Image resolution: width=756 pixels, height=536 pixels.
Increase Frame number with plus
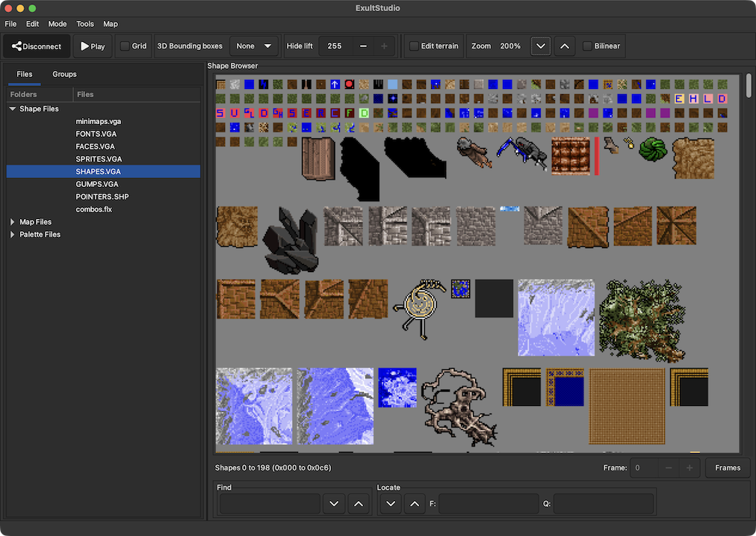point(689,467)
